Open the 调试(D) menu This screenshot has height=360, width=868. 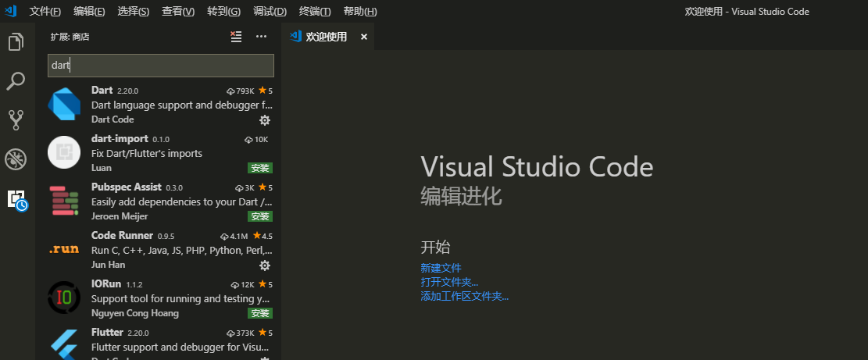[x=270, y=12]
